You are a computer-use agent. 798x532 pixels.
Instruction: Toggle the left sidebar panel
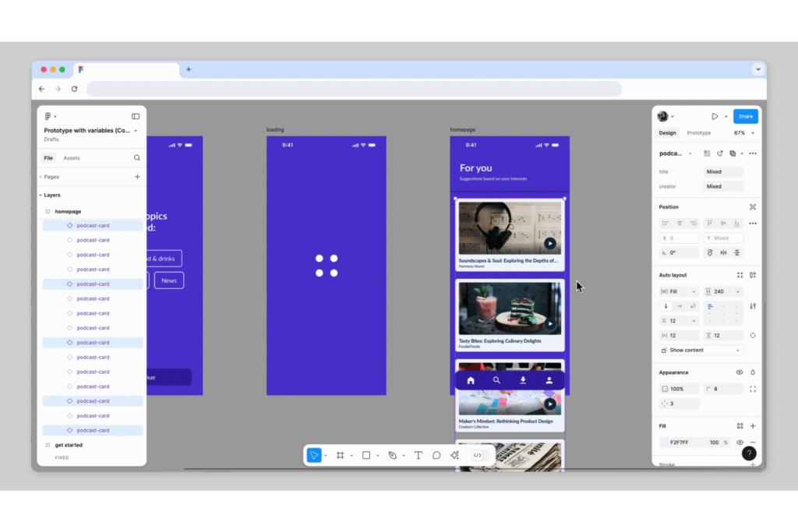coord(136,117)
